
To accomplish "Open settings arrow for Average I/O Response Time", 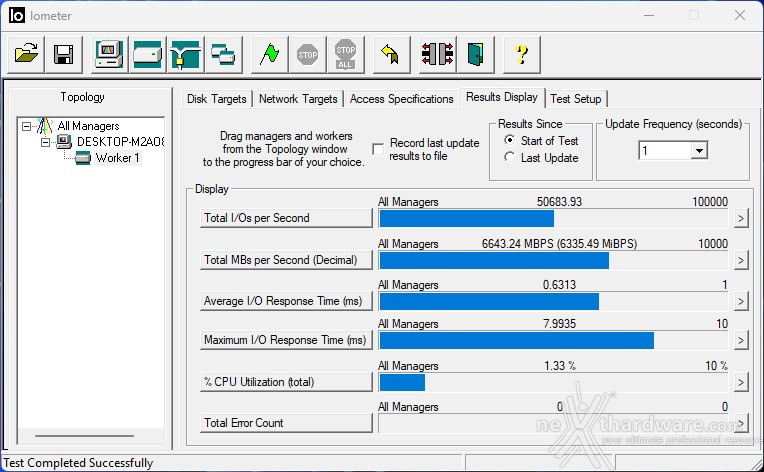I will click(741, 301).
